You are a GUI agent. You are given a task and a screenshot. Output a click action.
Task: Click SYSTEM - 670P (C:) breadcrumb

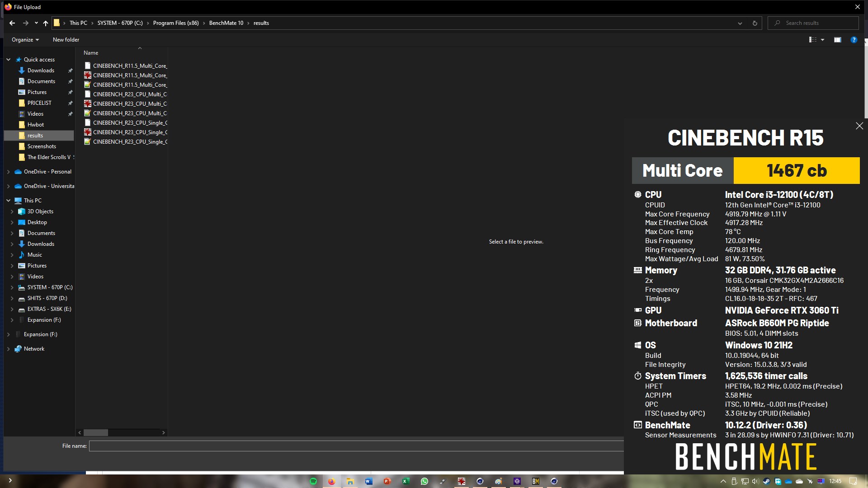tap(120, 23)
